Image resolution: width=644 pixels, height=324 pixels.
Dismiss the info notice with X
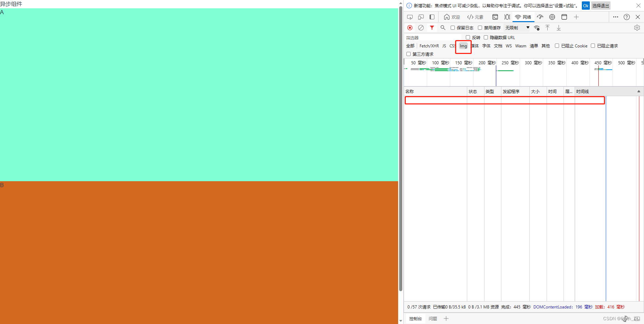coord(638,6)
